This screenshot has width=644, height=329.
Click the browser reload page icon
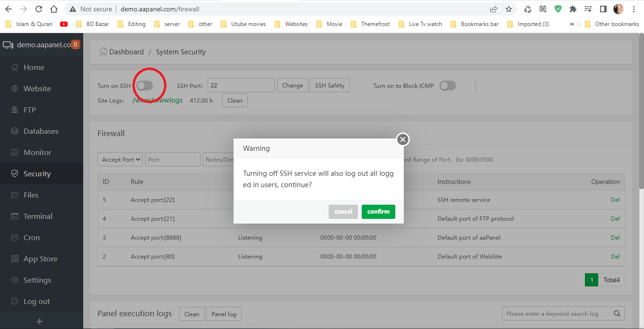point(39,9)
